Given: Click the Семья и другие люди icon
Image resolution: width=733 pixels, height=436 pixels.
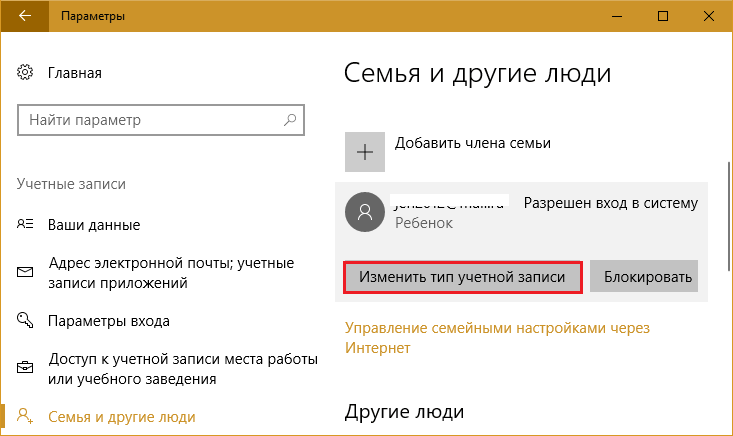Looking at the screenshot, I should coord(26,417).
